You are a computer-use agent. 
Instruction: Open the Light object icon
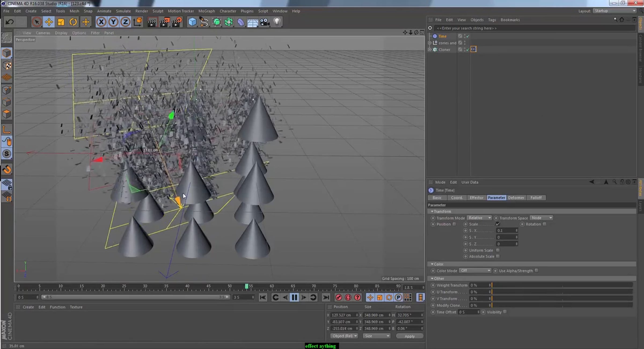click(x=277, y=22)
